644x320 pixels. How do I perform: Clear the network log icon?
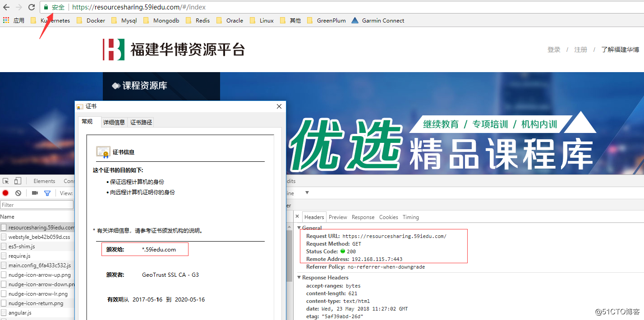pos(18,193)
